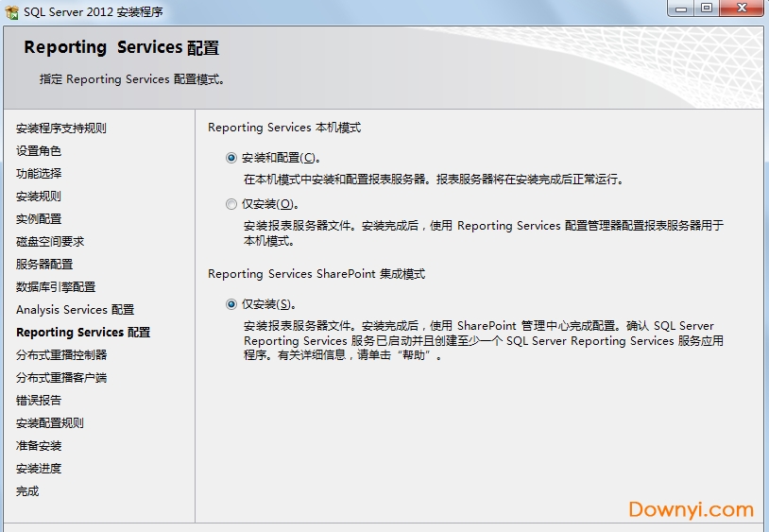
Task: Select the 磁盘空间要求 sidebar step
Action: pos(50,242)
